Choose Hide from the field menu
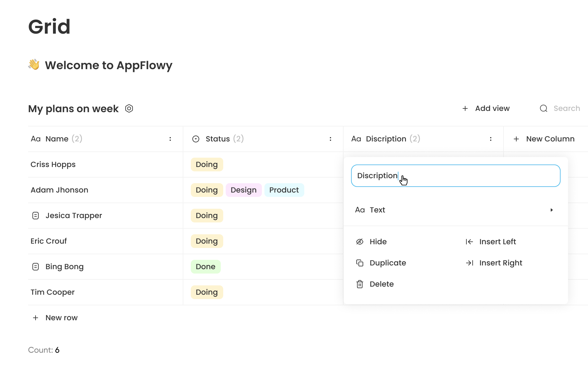The image size is (588, 367). coord(378,241)
